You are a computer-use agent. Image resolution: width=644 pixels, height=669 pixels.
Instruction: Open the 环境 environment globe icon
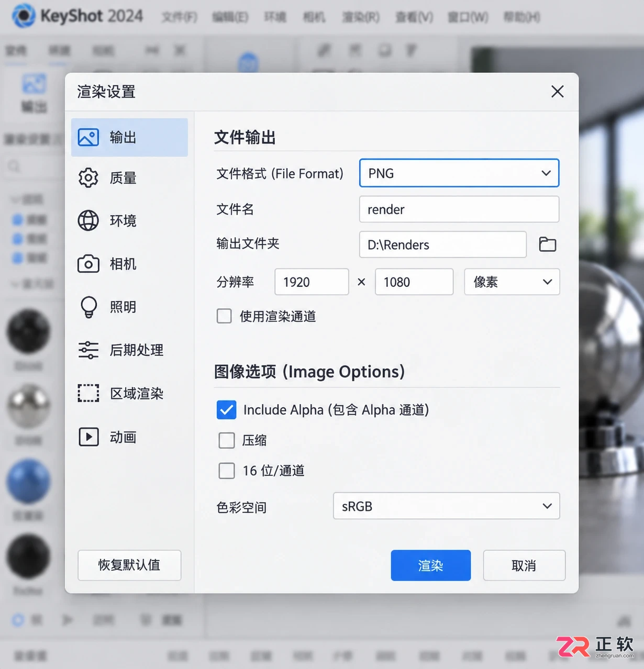click(88, 220)
